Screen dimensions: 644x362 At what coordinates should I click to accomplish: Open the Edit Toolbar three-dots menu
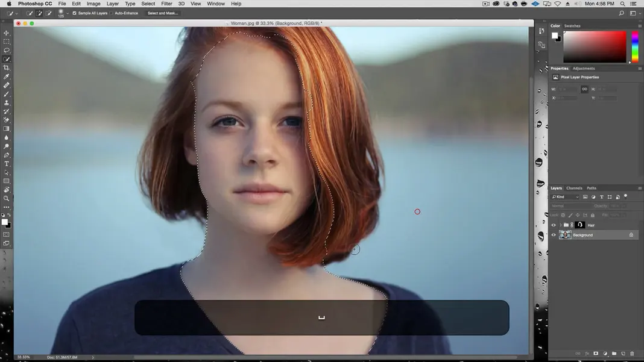6,207
